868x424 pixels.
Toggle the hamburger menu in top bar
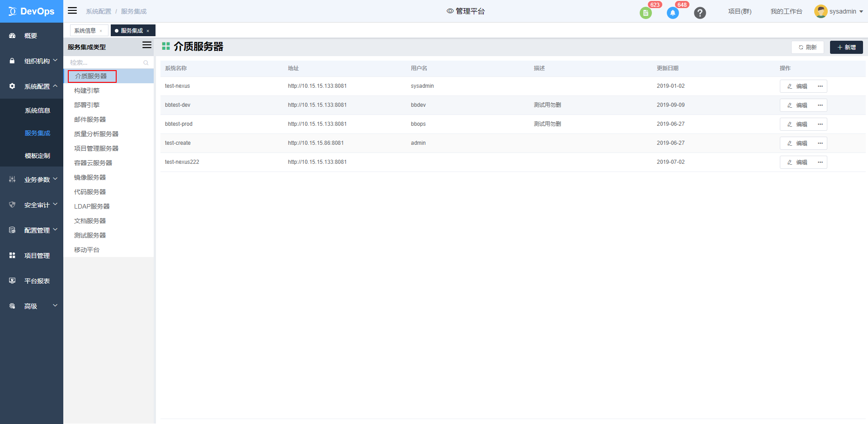(72, 10)
